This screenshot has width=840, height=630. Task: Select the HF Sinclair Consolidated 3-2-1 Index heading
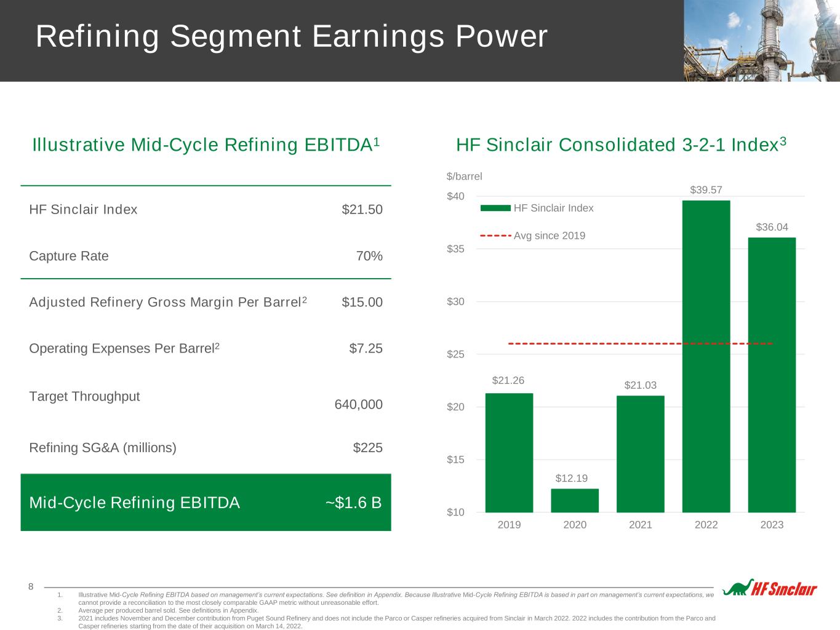point(621,145)
